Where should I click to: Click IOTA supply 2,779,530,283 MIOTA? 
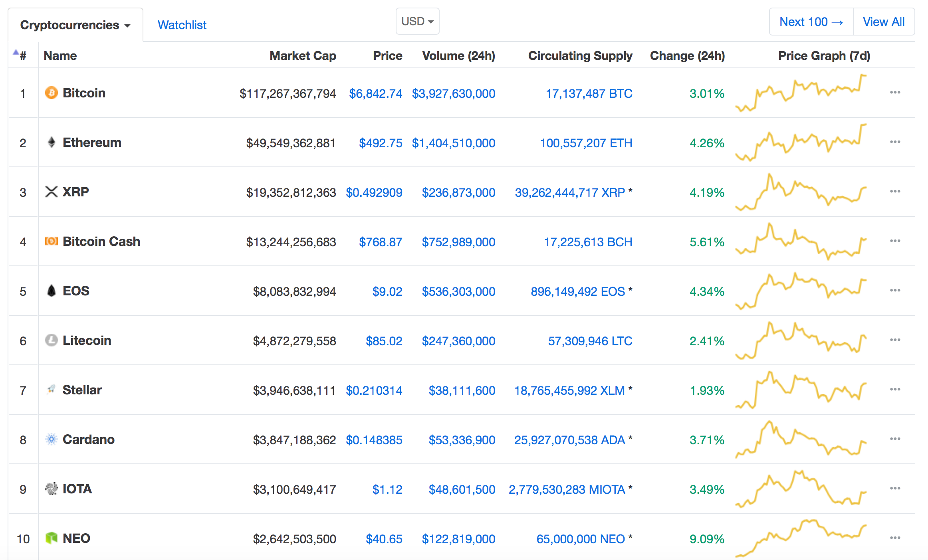click(567, 489)
